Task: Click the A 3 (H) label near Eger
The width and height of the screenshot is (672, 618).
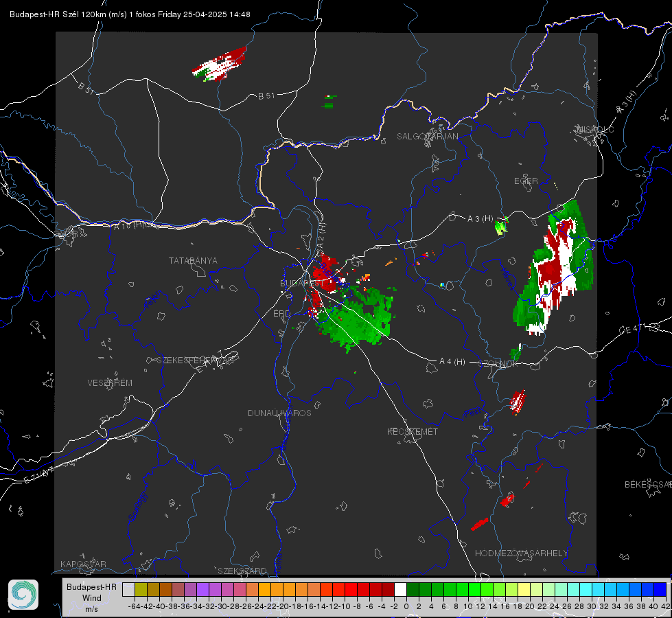Action: pyautogui.click(x=480, y=219)
